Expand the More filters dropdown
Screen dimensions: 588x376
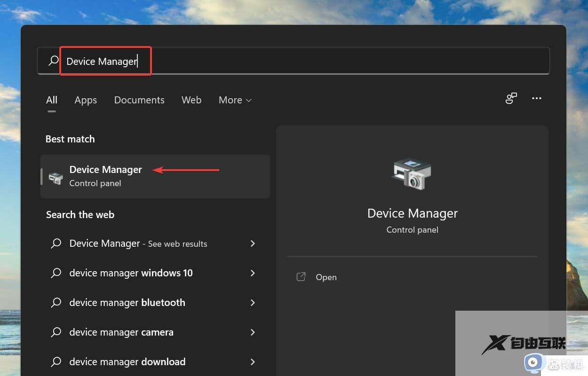(x=235, y=100)
